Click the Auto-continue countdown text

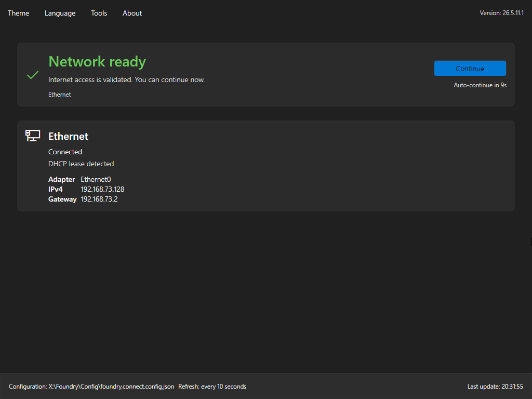(480, 85)
